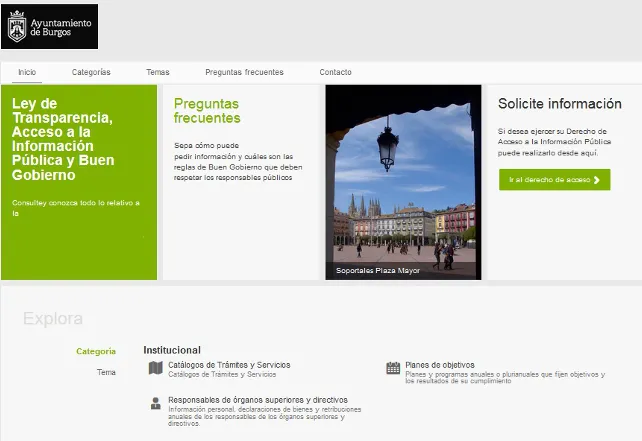This screenshot has height=441, width=642.
Task: Click the Explora heading
Action: pyautogui.click(x=53, y=319)
